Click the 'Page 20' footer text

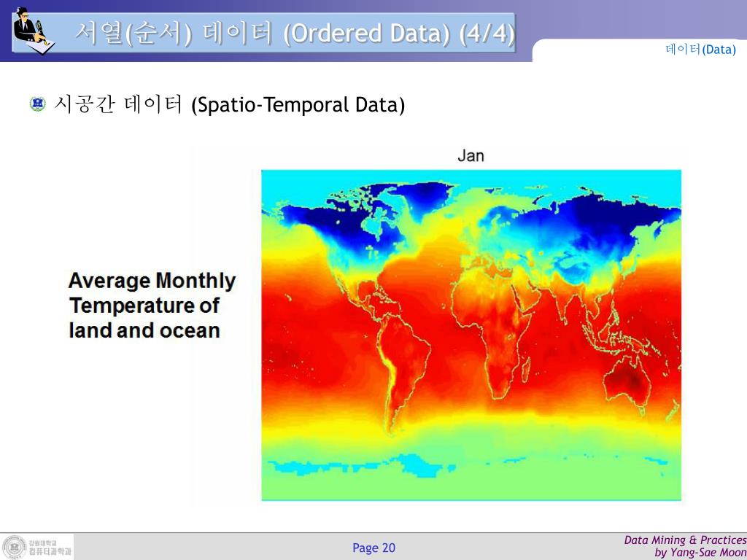pos(374,548)
